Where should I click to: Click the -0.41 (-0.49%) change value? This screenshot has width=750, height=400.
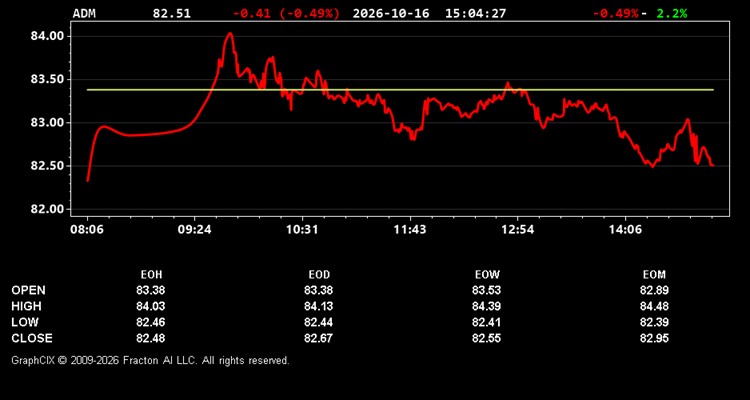click(x=287, y=13)
